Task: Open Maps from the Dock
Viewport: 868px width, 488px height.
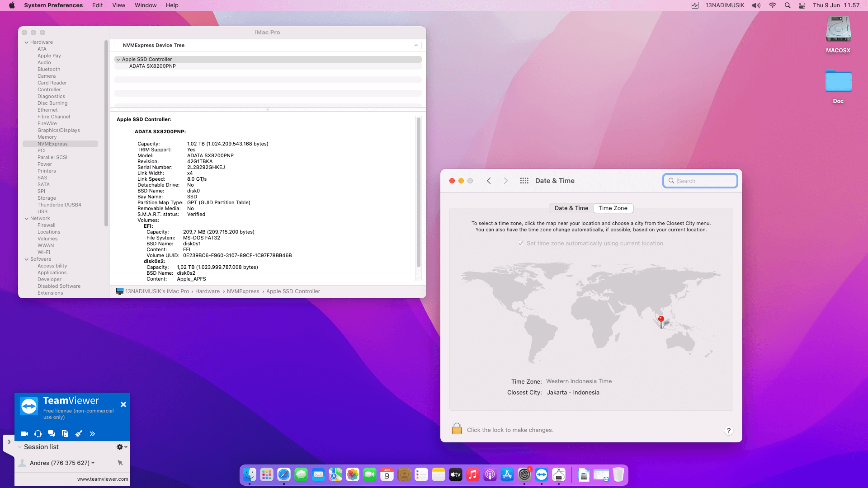Action: (x=335, y=474)
